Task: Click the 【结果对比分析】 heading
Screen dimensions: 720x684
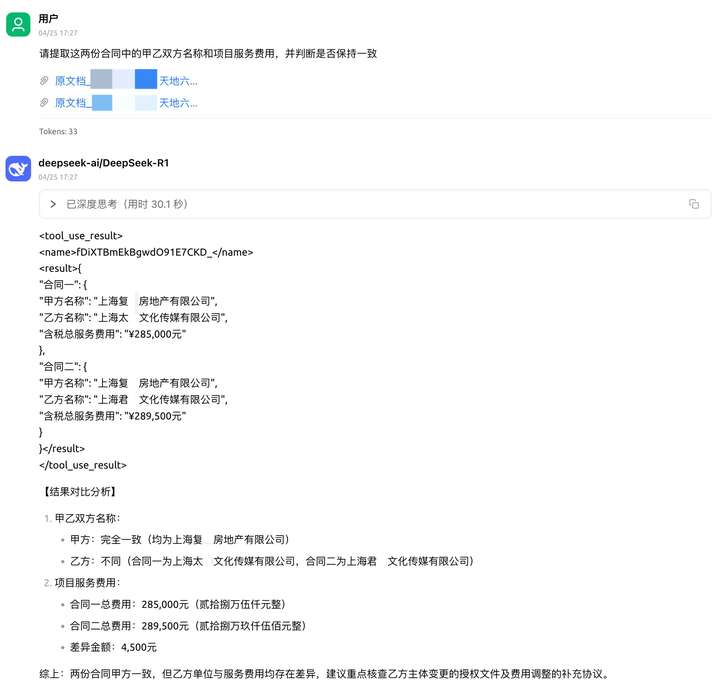Action: point(79,492)
